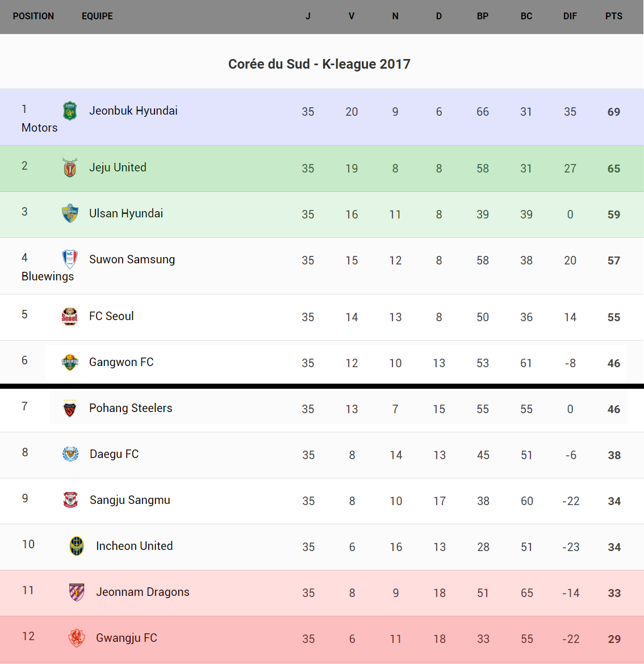Click the EQUIPE column header

pos(97,16)
